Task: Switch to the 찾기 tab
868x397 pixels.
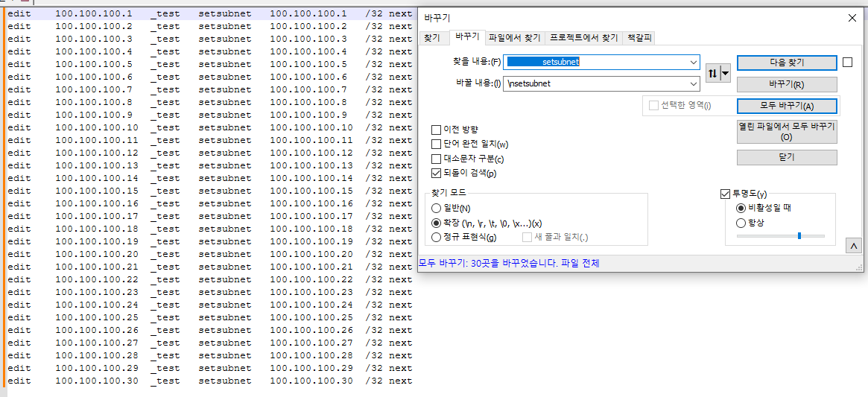Action: (x=432, y=38)
